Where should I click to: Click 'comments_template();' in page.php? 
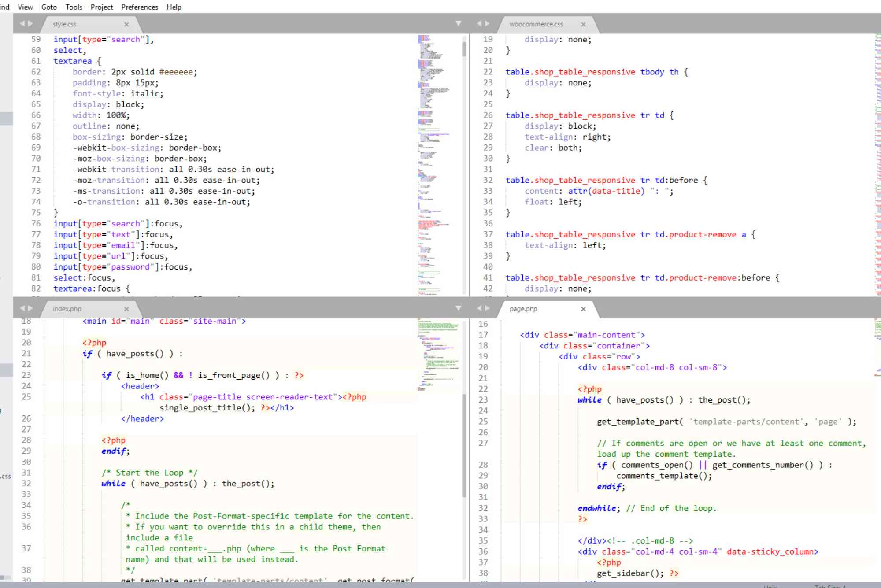pyautogui.click(x=664, y=475)
